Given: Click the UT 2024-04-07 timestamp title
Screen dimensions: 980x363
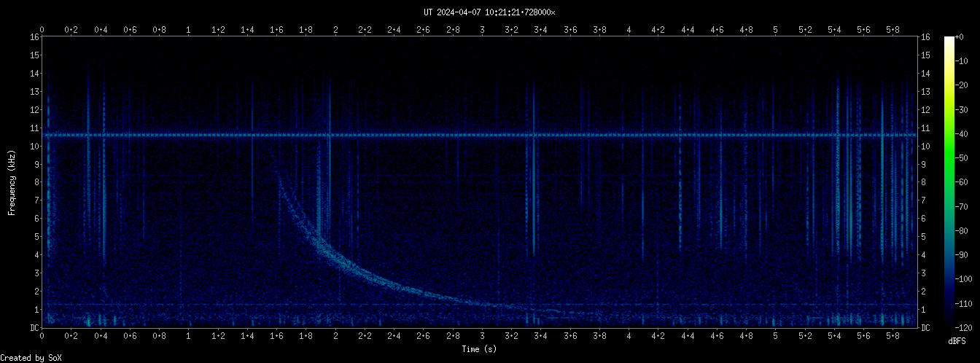Looking at the screenshot, I should (x=489, y=12).
